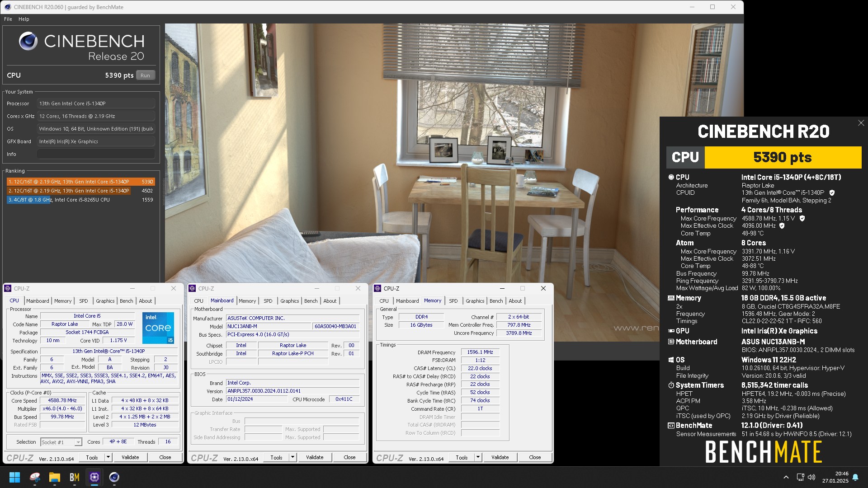Open Windows Start menu

(14, 477)
